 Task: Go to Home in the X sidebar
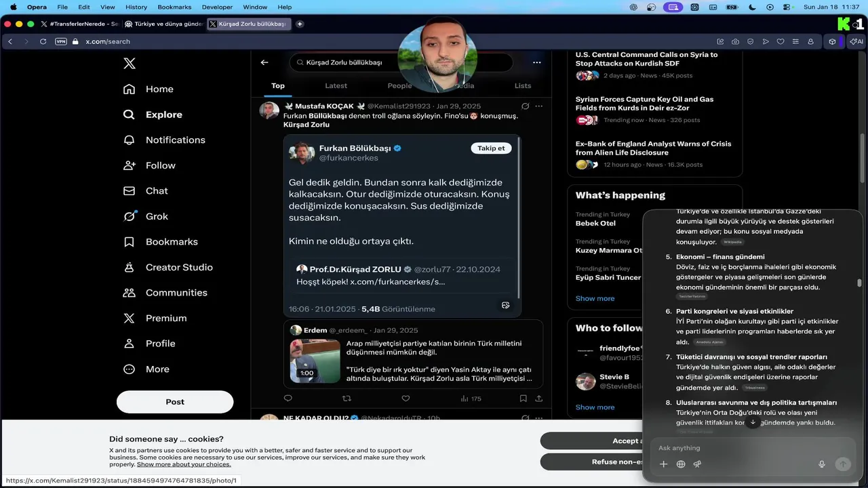point(149,89)
